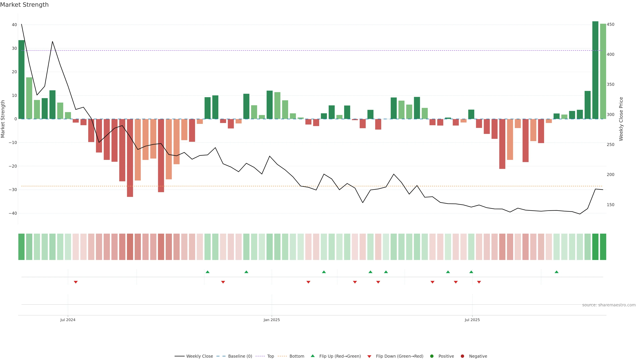Click the first green flip-up triangle marker
This screenshot has width=644, height=362.
tap(207, 272)
